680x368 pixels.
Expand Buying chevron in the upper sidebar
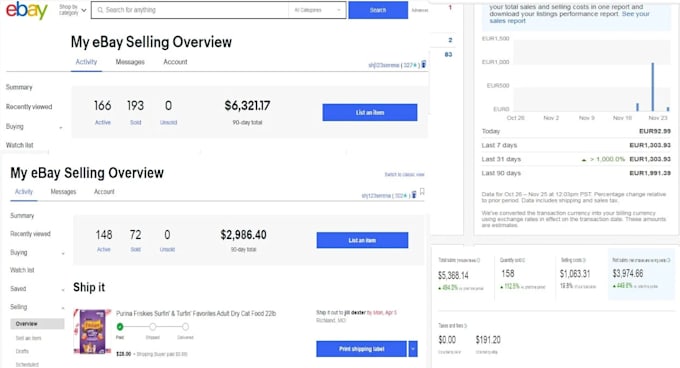[61, 127]
